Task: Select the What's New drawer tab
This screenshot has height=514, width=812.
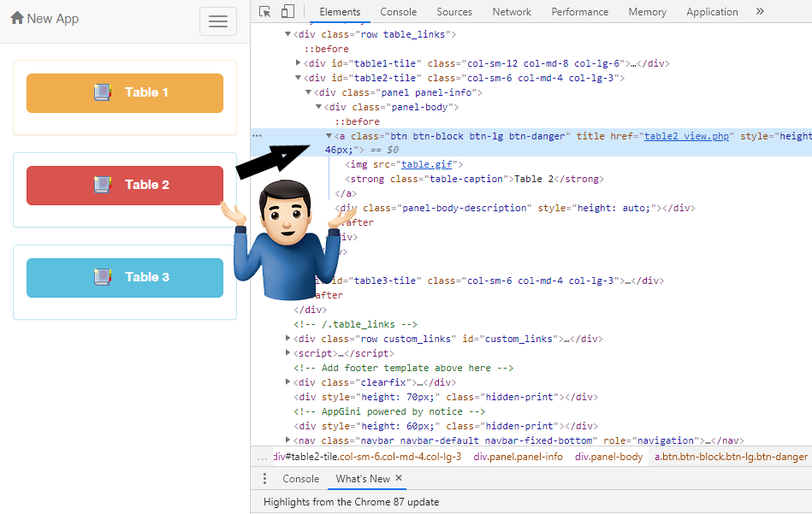Action: click(363, 479)
